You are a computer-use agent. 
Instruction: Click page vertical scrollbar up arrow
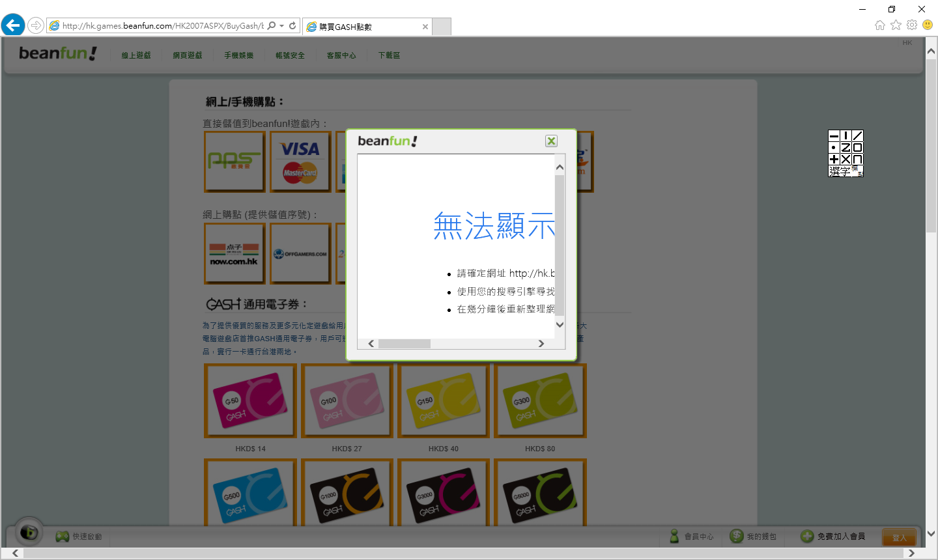[x=931, y=51]
